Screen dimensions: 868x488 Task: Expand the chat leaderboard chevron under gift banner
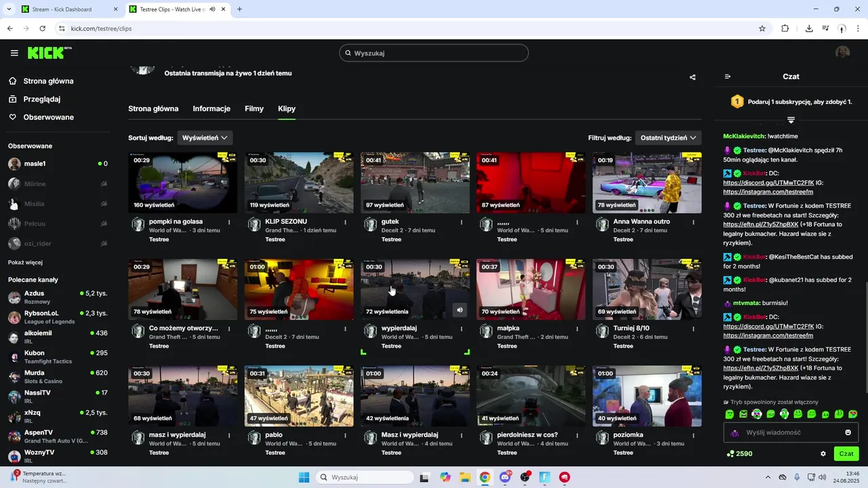point(791,120)
